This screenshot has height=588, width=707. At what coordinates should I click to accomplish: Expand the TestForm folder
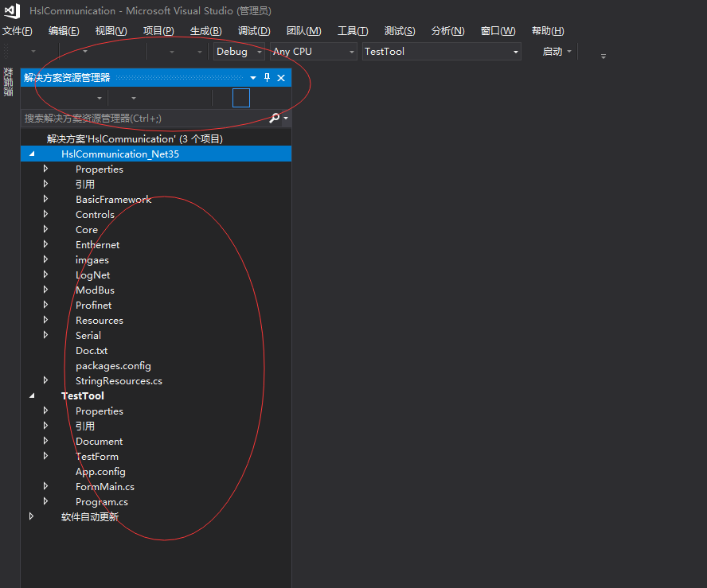point(45,456)
